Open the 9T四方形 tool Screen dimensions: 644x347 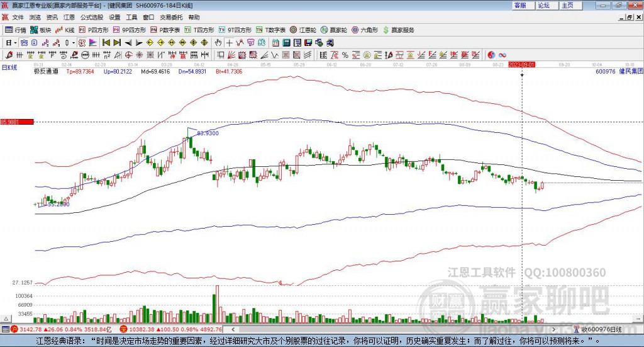coord(235,30)
